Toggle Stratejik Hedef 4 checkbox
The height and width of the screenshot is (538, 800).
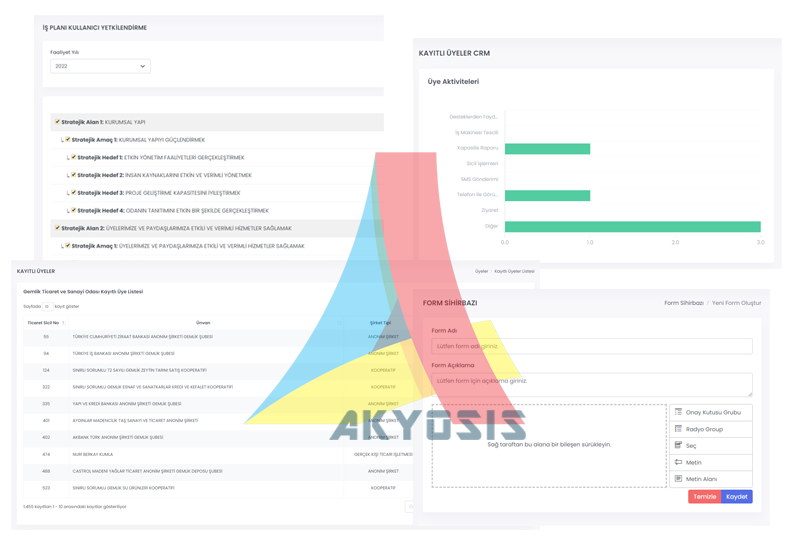[73, 210]
